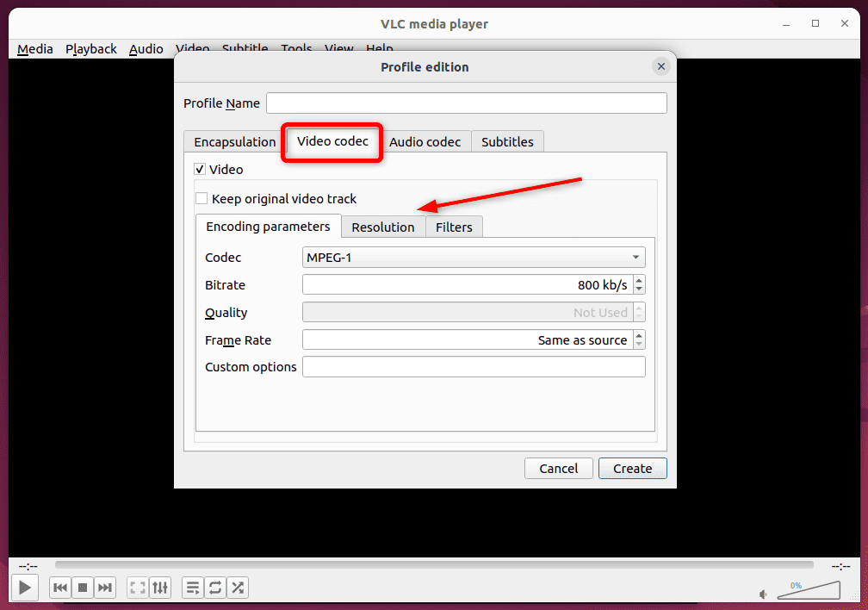Focus the Custom options text field
868x610 pixels.
pyautogui.click(x=474, y=367)
